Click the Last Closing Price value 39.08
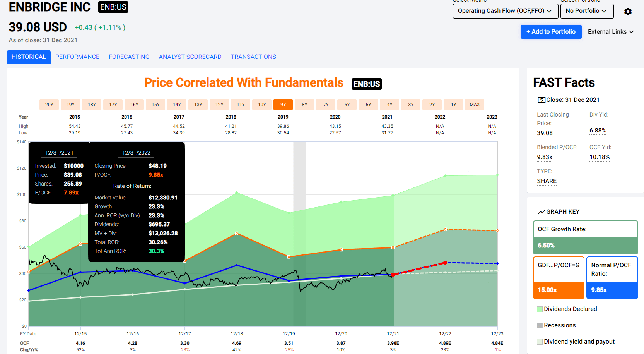 (545, 133)
